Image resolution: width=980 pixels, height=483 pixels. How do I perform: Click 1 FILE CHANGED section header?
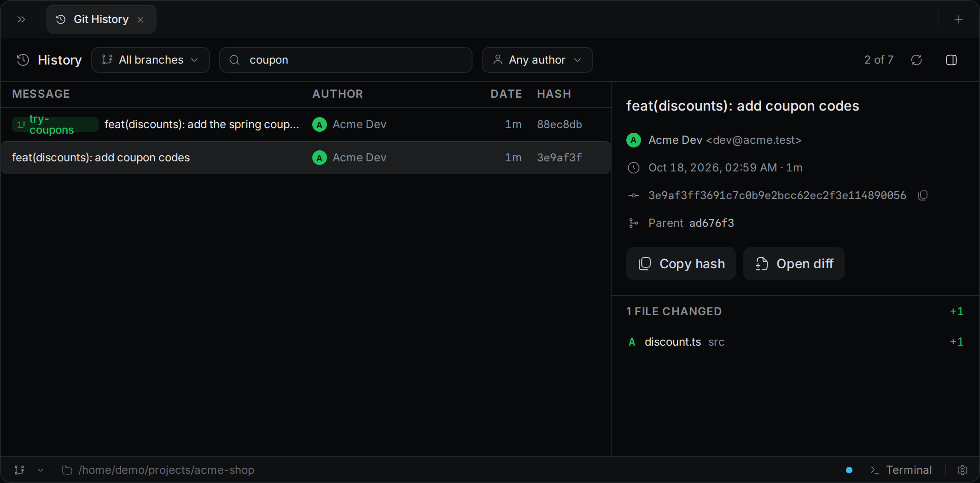(674, 312)
